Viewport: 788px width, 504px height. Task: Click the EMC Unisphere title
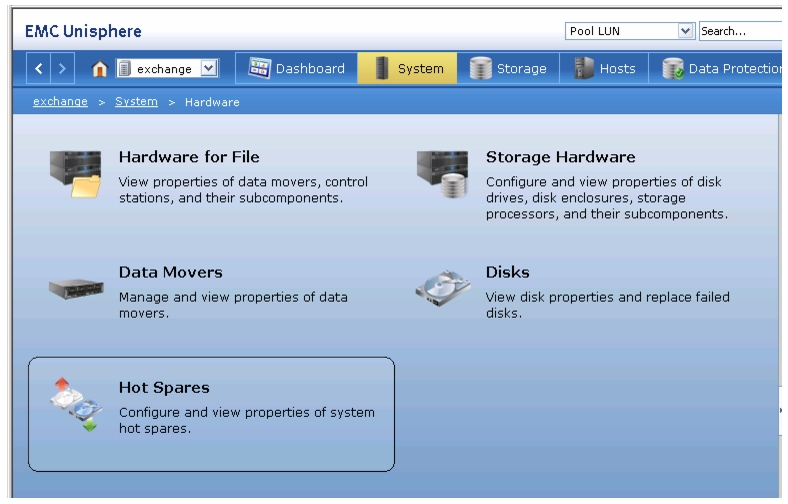(83, 31)
